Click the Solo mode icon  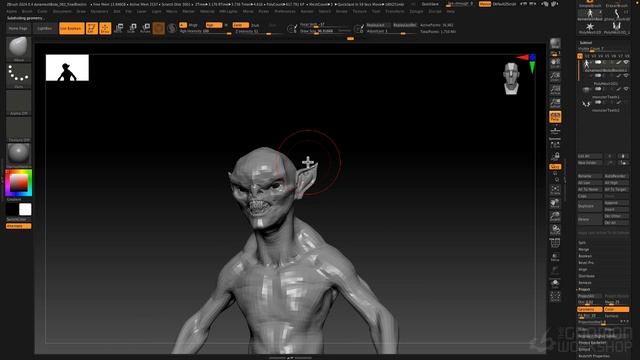click(555, 284)
